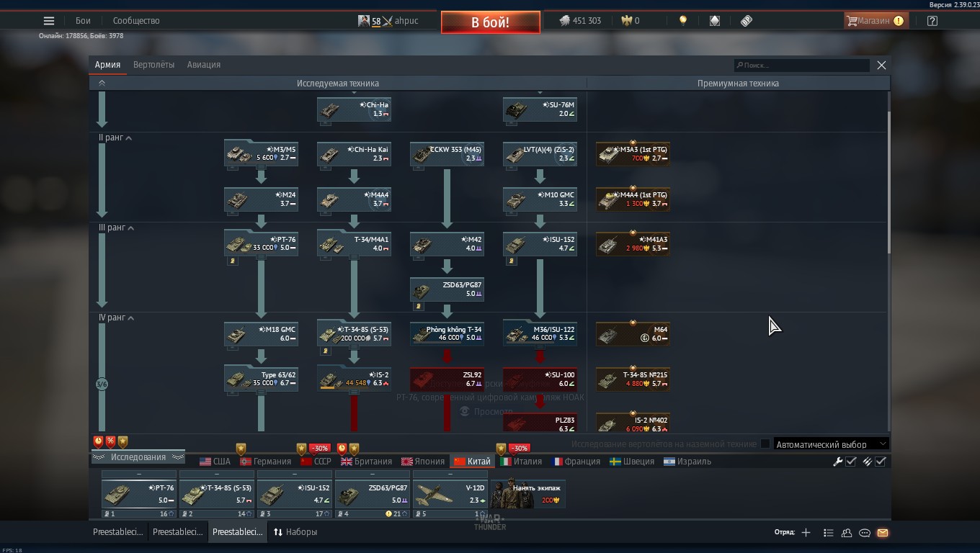The image size is (980, 553).
Task: Collapse the II ранг section
Action: [129, 138]
